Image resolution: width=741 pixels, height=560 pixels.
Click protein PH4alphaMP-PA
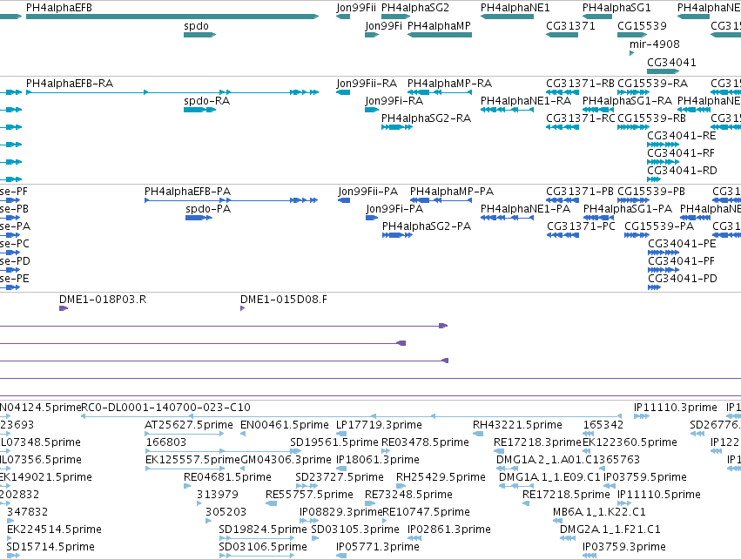(x=441, y=200)
